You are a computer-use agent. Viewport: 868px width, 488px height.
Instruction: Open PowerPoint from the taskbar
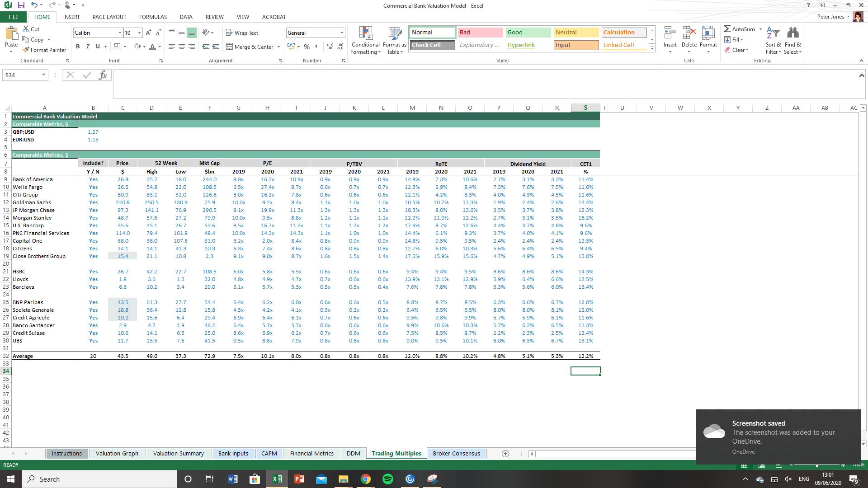299,479
